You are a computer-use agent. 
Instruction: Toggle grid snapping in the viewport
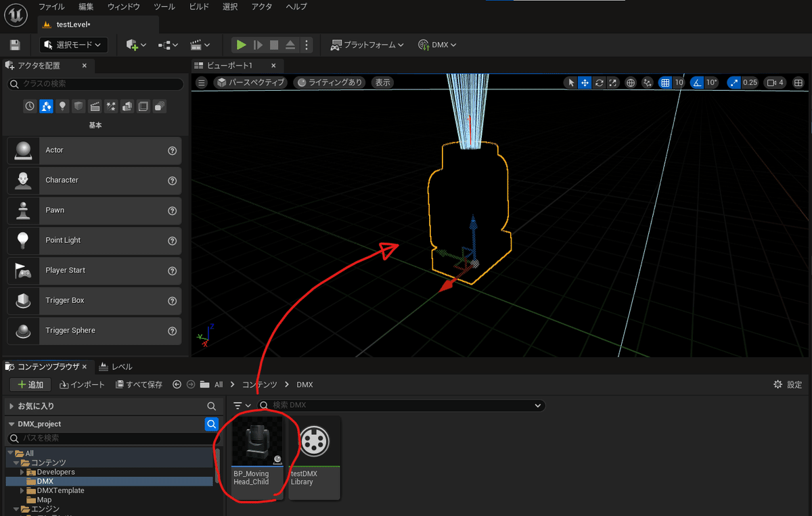[665, 83]
